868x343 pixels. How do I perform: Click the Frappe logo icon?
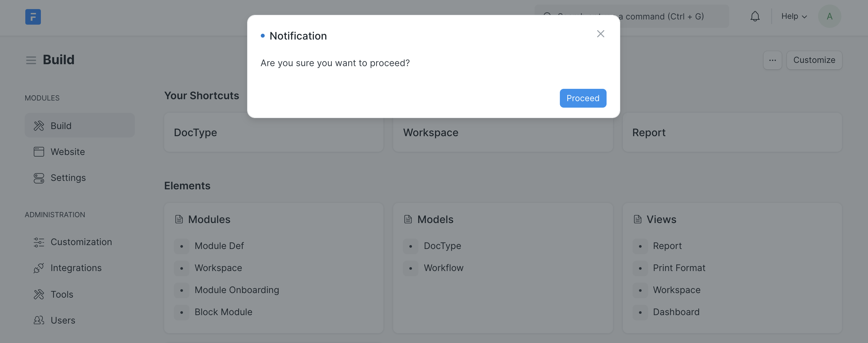pyautogui.click(x=32, y=17)
